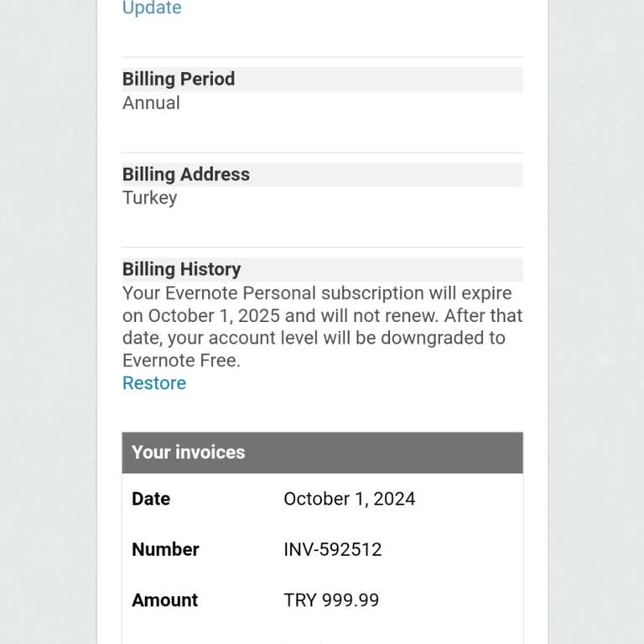Select the Billing Period heading
Viewport: 644px width, 644px height.
tap(179, 79)
